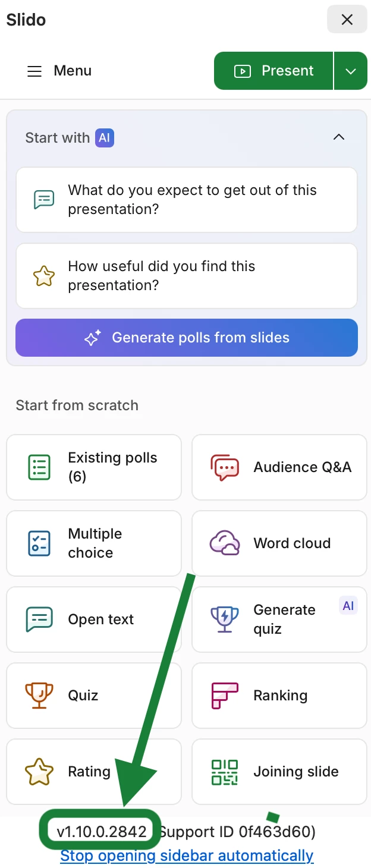371x868 pixels.
Task: Select the Ranking bars icon
Action: pyautogui.click(x=225, y=696)
